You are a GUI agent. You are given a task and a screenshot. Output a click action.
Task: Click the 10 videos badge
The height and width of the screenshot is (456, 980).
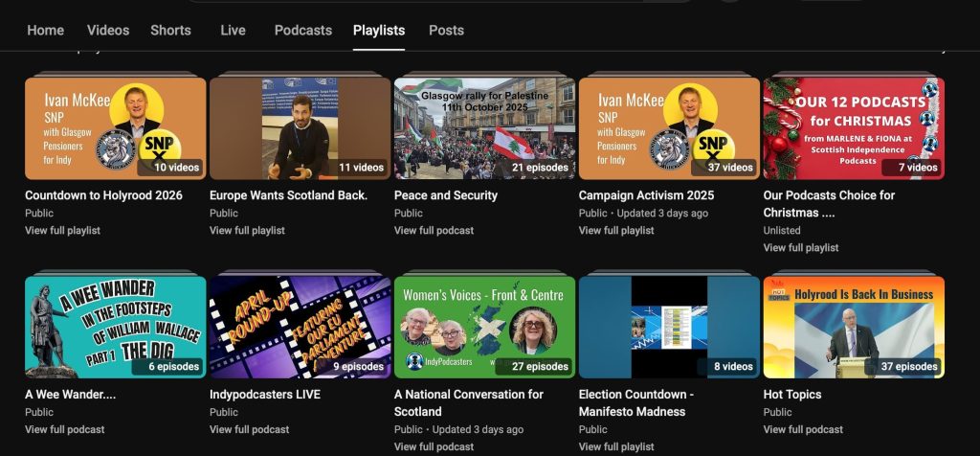(x=168, y=168)
